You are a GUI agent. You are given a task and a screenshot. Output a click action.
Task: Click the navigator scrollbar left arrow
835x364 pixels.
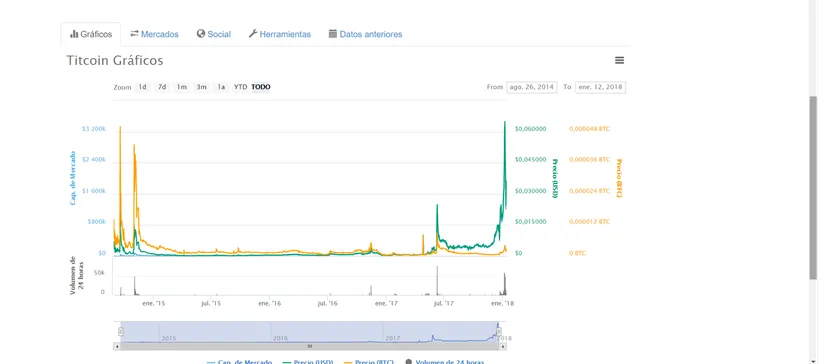[117, 346]
